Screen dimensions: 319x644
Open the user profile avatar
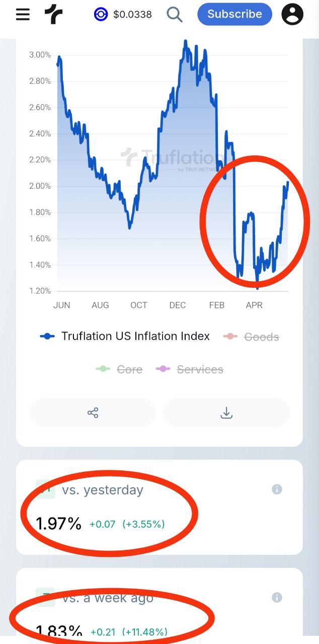click(292, 14)
